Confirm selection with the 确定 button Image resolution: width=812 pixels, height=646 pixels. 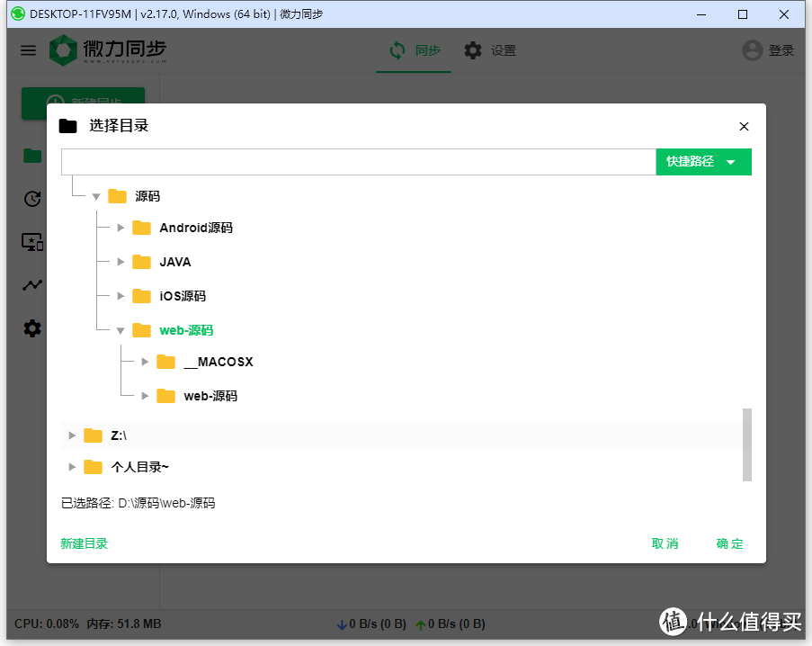point(729,543)
